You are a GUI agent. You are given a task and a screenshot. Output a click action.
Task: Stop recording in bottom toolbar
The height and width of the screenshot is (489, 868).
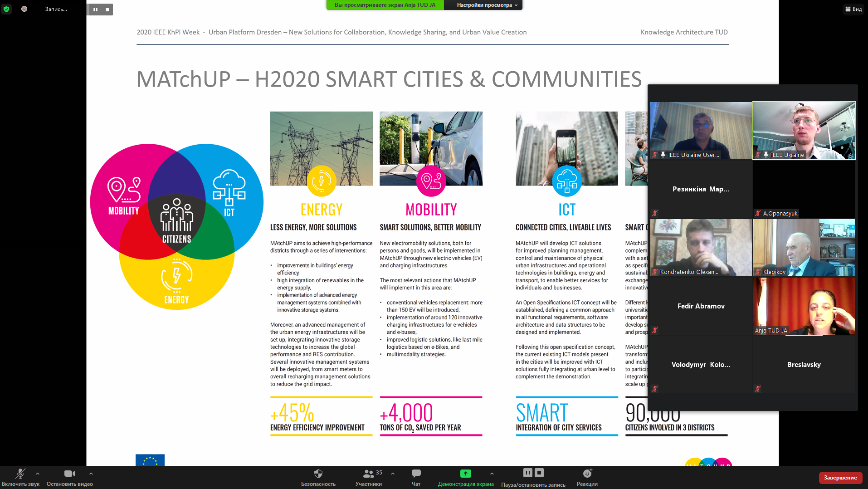539,473
